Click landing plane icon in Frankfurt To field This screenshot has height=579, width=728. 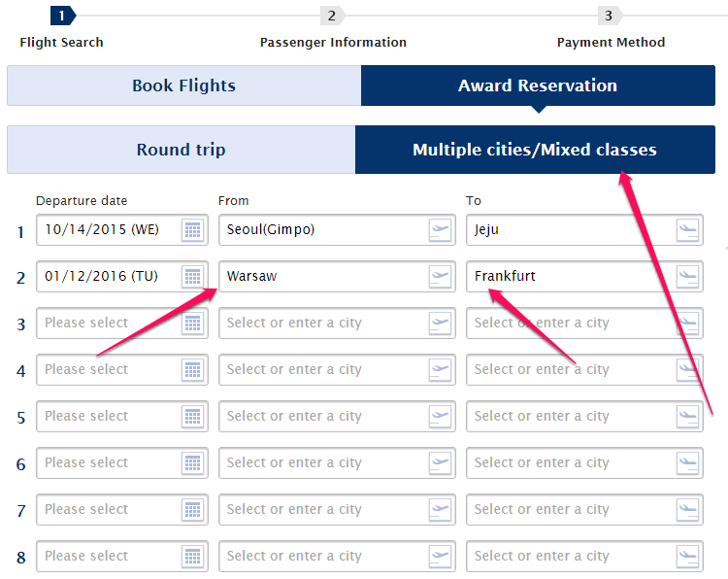pos(687,277)
